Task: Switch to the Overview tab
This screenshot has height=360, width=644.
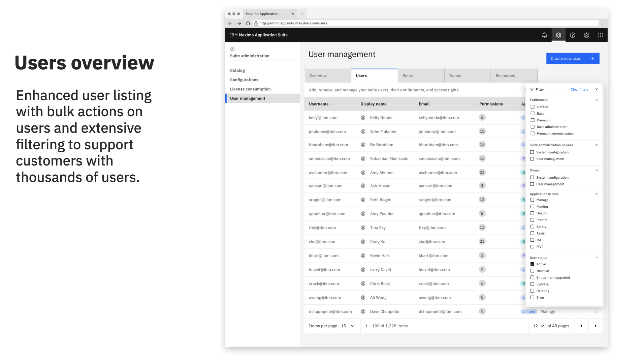Action: 327,76
